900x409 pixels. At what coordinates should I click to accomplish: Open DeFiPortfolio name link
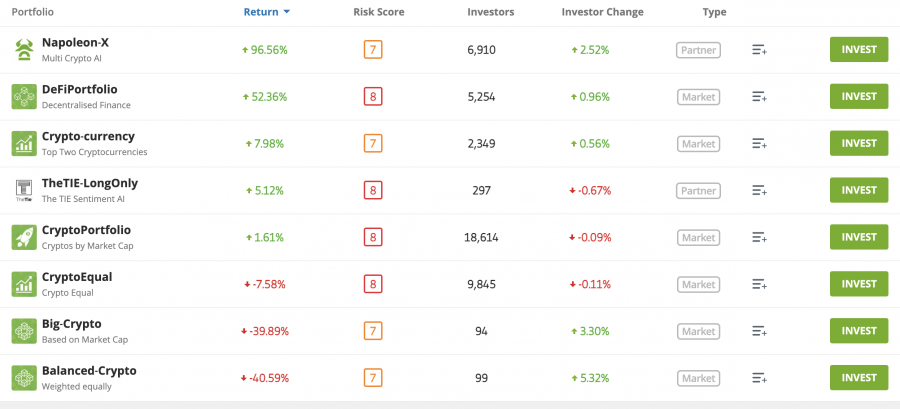(x=80, y=89)
